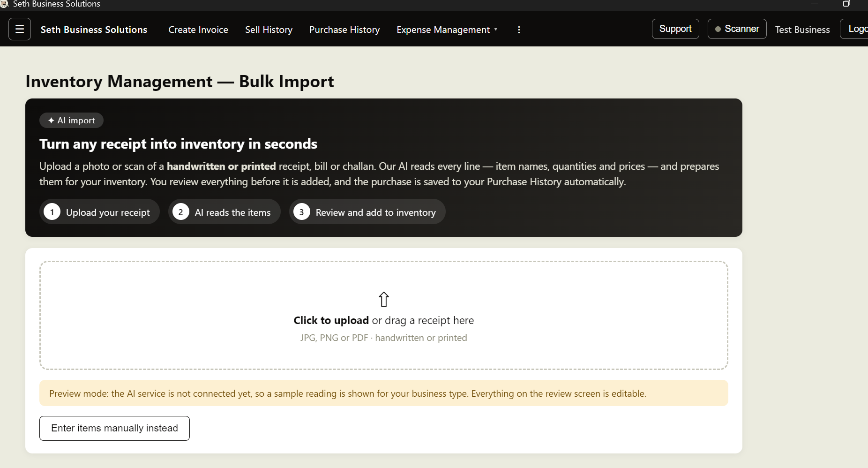The width and height of the screenshot is (868, 468).
Task: Click the AI import badge
Action: pos(71,121)
